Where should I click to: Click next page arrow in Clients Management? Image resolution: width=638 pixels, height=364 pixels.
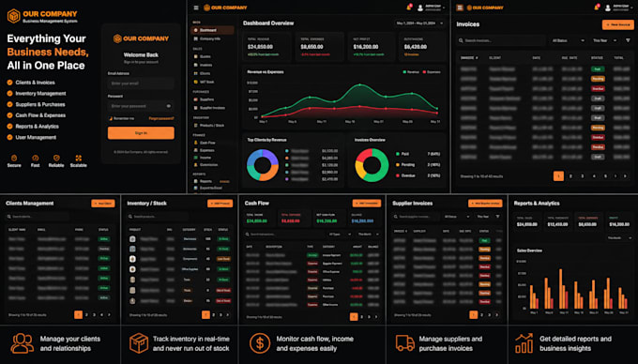(x=109, y=315)
